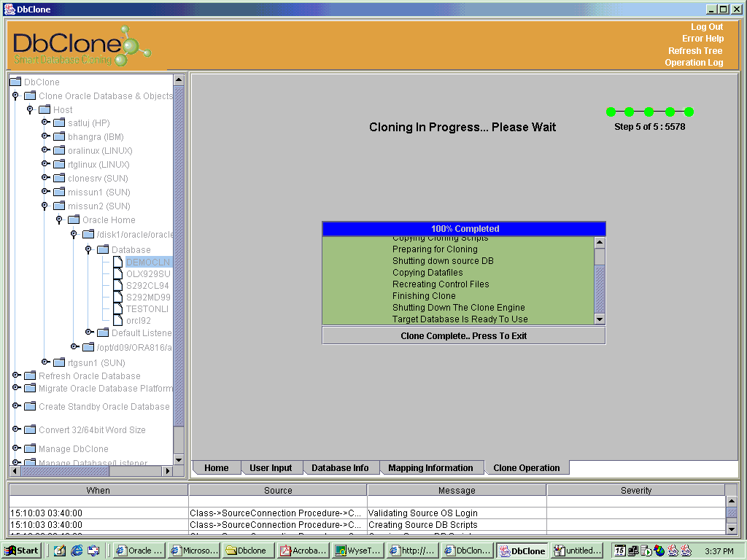The width and height of the screenshot is (747, 560).
Task: Click the folder icon beside missun1 (SUN)
Action: coord(59,192)
